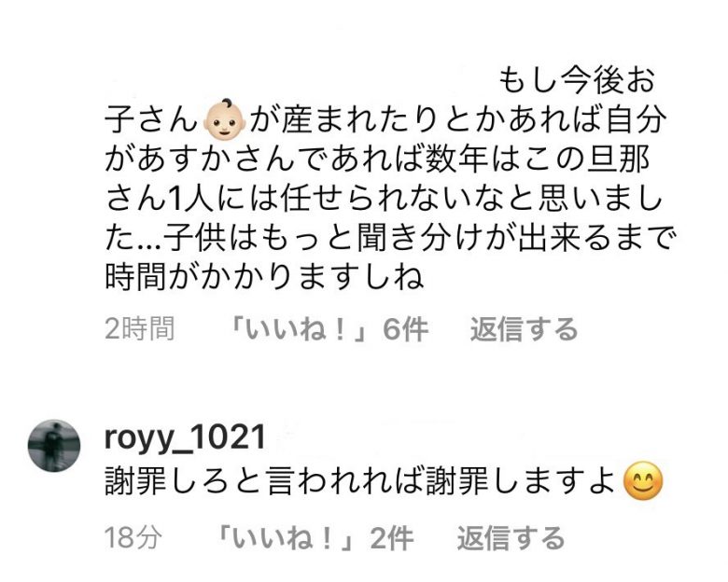Click the 18分 timestamp

(x=133, y=538)
